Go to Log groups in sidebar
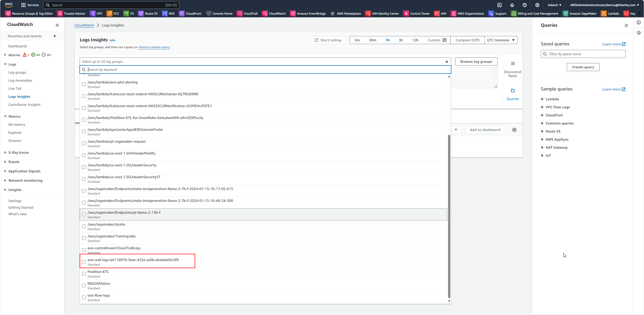644x315 pixels. coord(17,72)
